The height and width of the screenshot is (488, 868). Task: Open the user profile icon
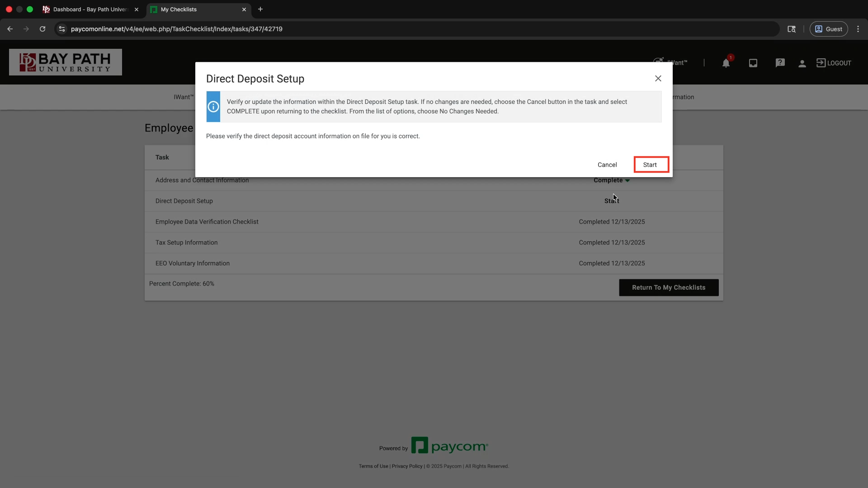pyautogui.click(x=802, y=64)
